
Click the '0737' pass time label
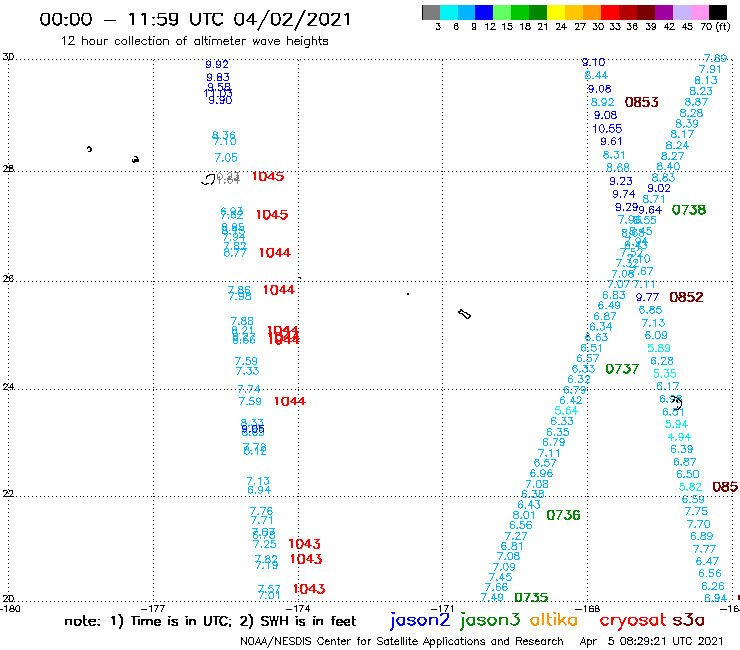click(x=622, y=369)
